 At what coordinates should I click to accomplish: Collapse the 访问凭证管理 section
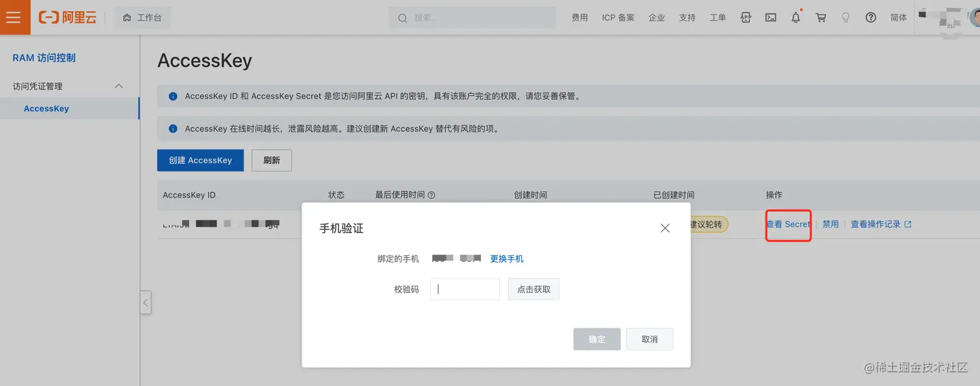[119, 86]
